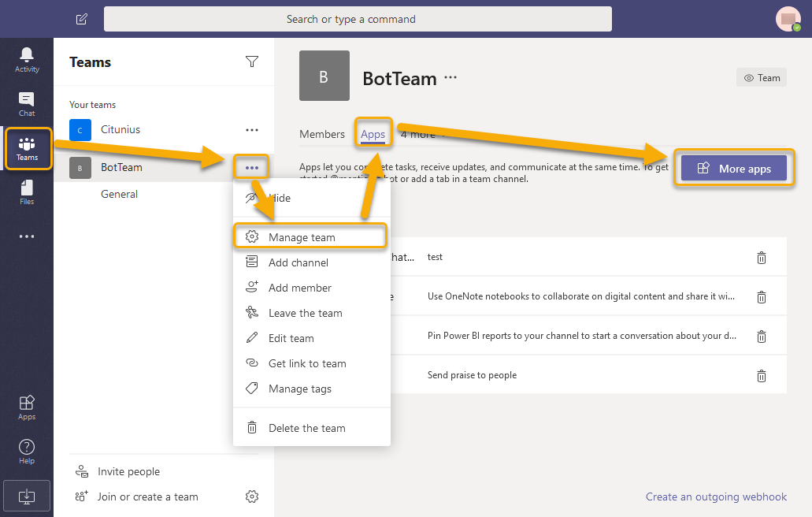Filter the teams list
Viewport: 812px width, 517px height.
pyautogui.click(x=252, y=61)
